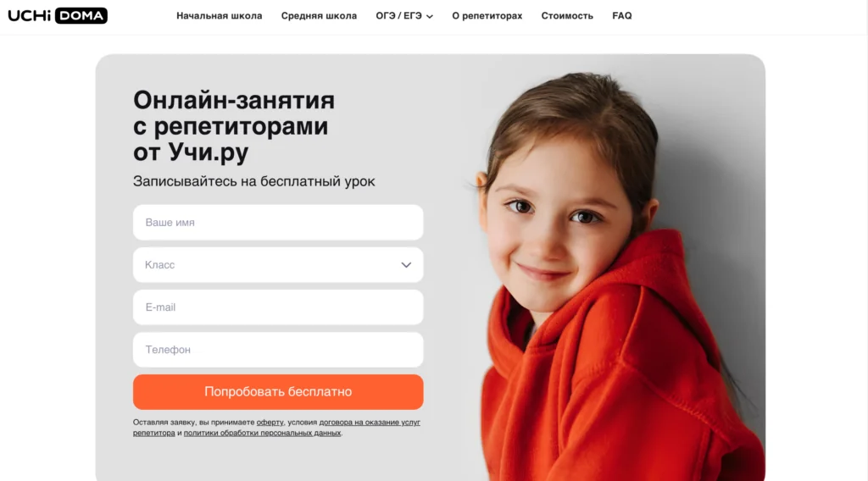Open the Начальная школа menu item
Image resolution: width=868 pixels, height=481 pixels.
[220, 16]
